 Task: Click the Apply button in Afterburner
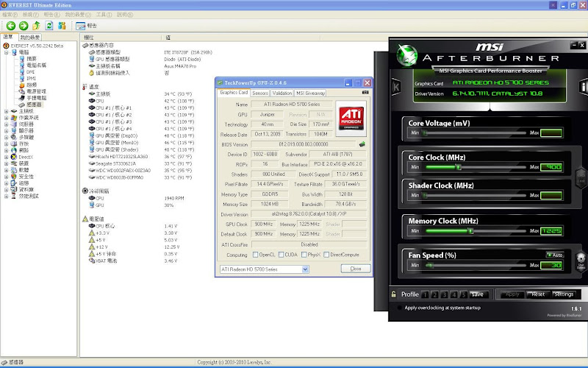click(x=512, y=294)
